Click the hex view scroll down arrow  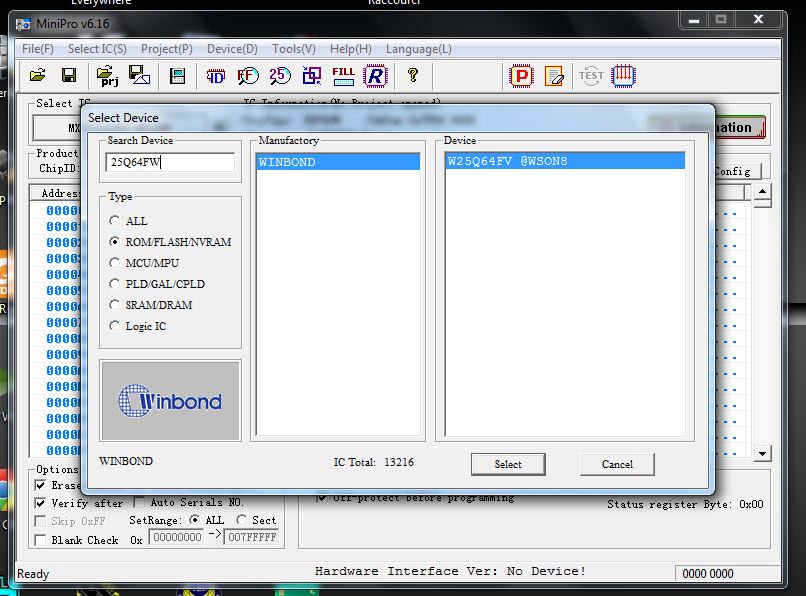762,454
